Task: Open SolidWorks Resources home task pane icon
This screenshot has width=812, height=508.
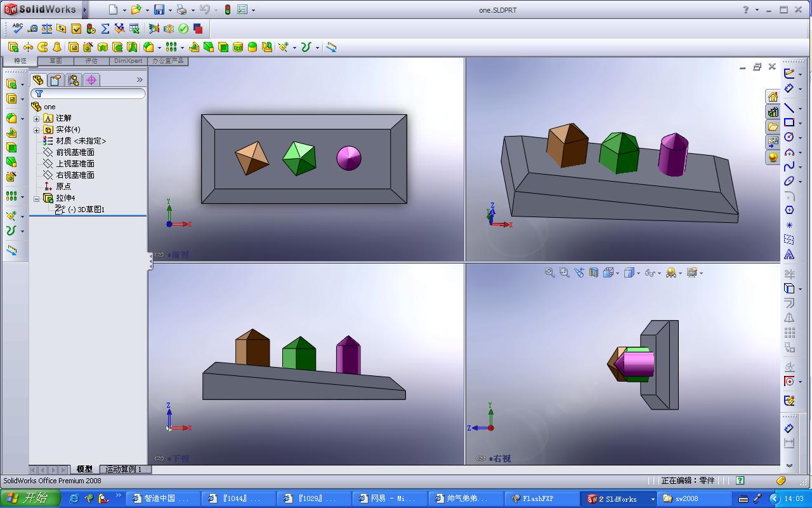Action: coord(773,97)
